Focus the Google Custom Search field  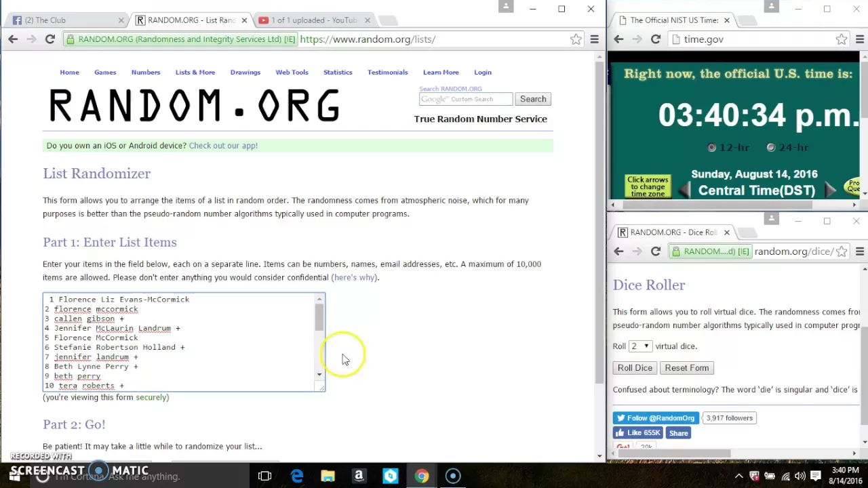click(466, 99)
